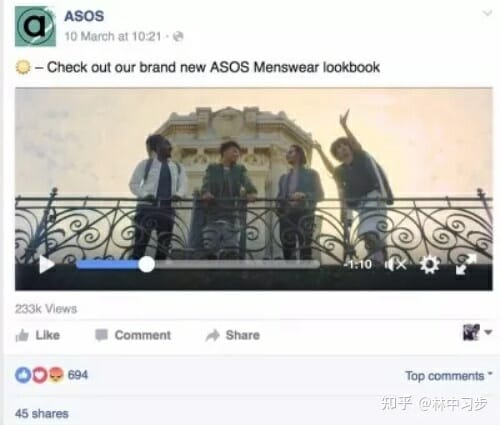This screenshot has height=425, width=500.
Task: Open the ASOS page name link
Action: tap(84, 16)
